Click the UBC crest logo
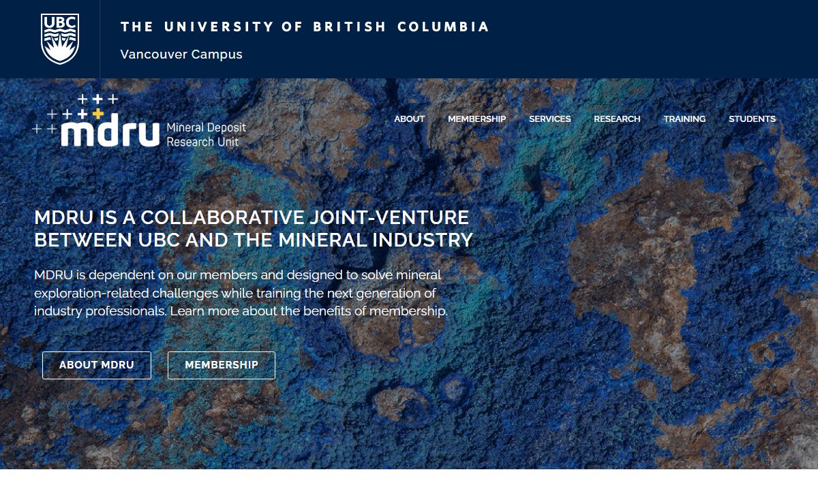The image size is (818, 504). point(60,39)
